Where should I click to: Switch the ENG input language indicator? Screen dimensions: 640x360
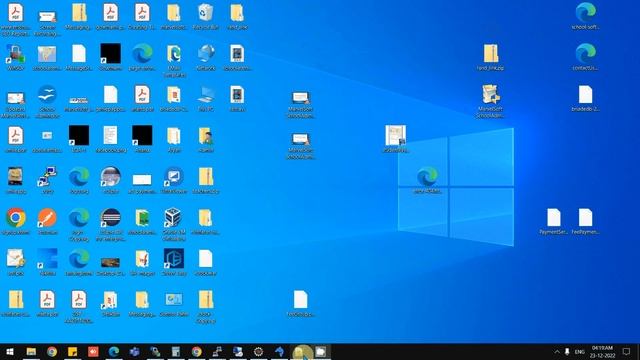coord(580,352)
